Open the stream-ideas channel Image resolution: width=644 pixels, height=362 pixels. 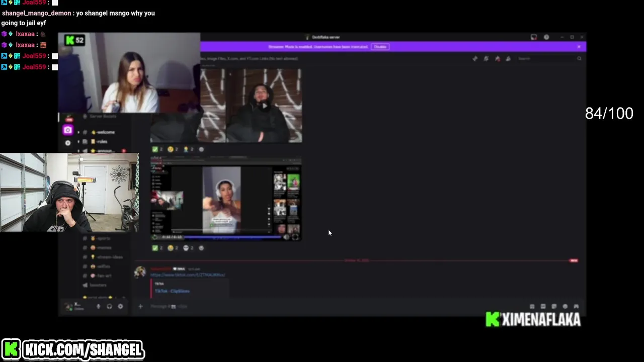pos(103,257)
